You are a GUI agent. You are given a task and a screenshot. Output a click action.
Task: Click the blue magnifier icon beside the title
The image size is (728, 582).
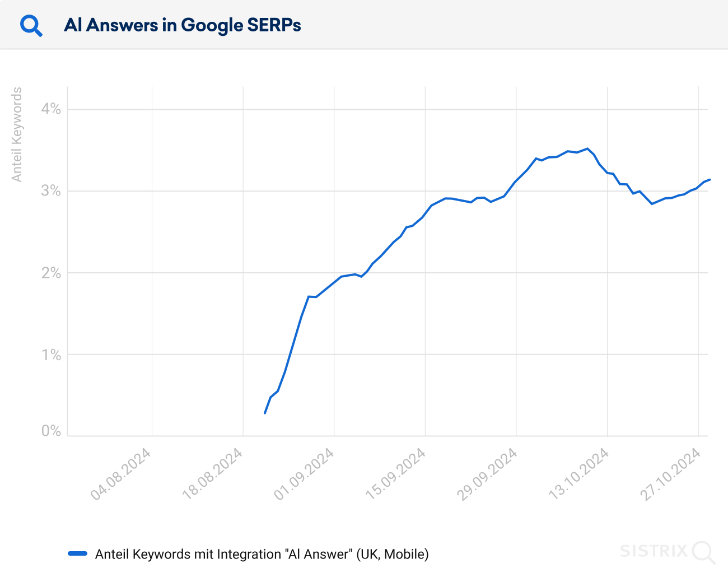click(x=31, y=26)
